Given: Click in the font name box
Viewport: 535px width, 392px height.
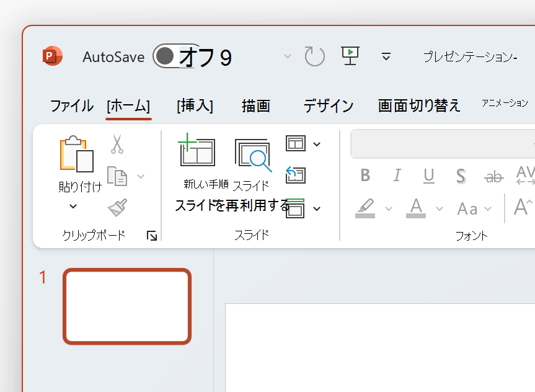Looking at the screenshot, I should [443, 144].
